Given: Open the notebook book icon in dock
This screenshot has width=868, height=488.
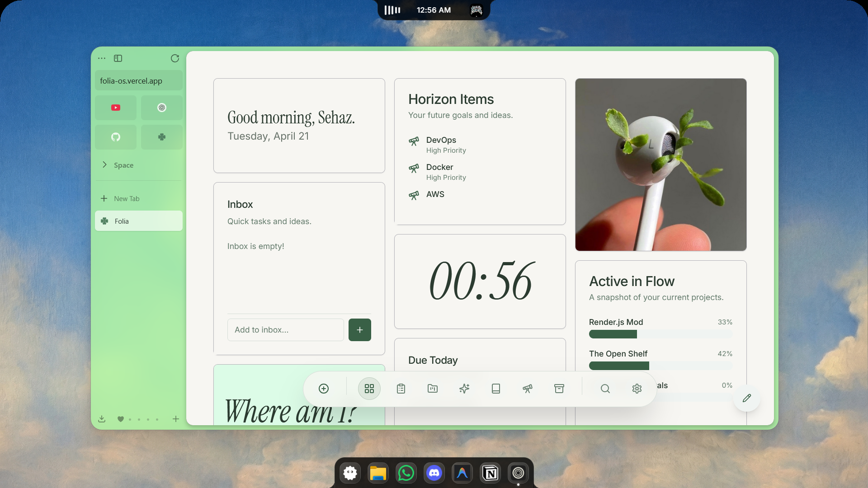Looking at the screenshot, I should (496, 389).
